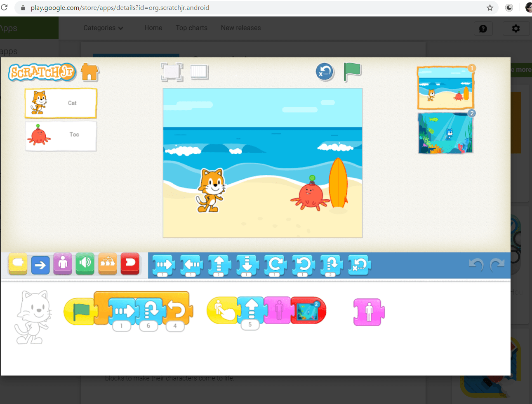
Task: Select the red End blocks category
Action: [130, 264]
